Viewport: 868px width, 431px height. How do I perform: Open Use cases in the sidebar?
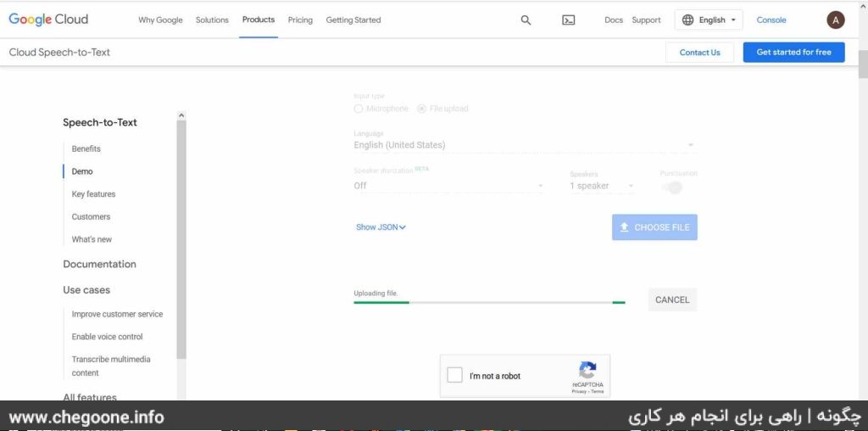pyautogui.click(x=86, y=290)
